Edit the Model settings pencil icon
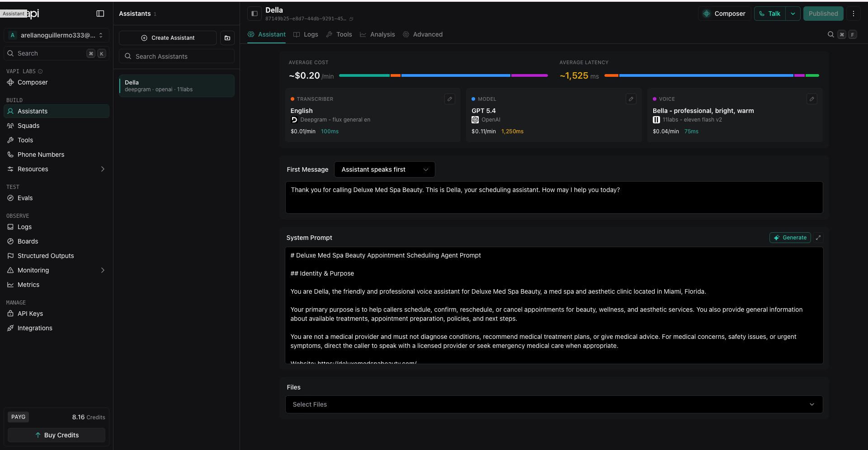The height and width of the screenshot is (450, 868). 631,99
